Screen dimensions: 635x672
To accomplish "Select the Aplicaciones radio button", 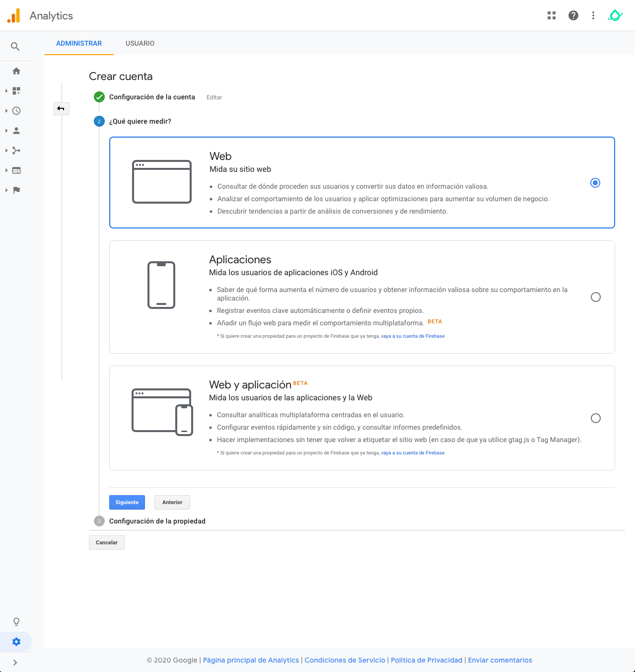I will point(595,297).
